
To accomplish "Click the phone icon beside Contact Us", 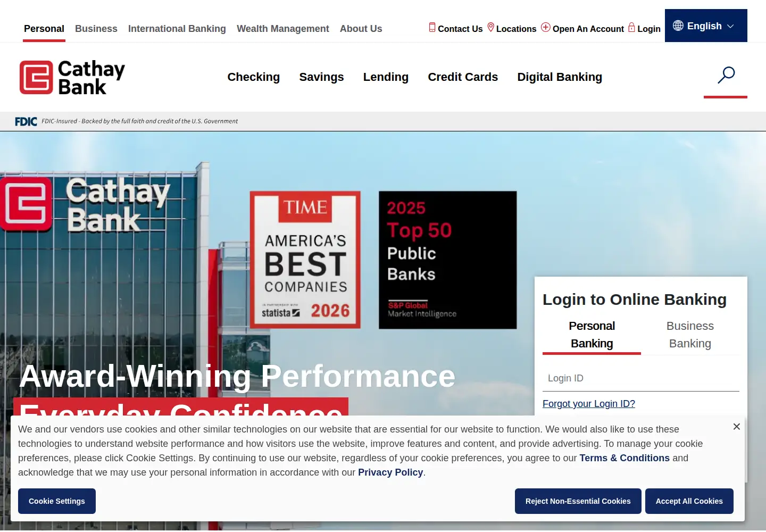I will pyautogui.click(x=432, y=27).
